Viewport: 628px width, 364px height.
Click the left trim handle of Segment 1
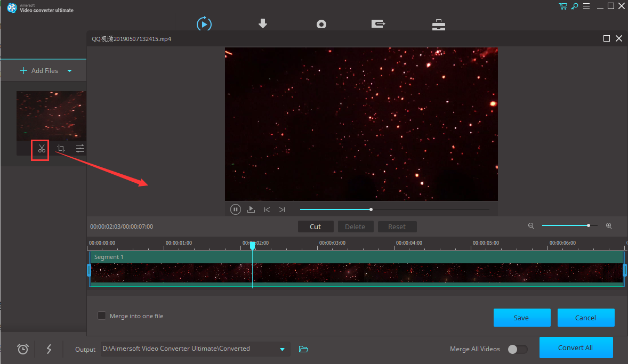pyautogui.click(x=89, y=270)
